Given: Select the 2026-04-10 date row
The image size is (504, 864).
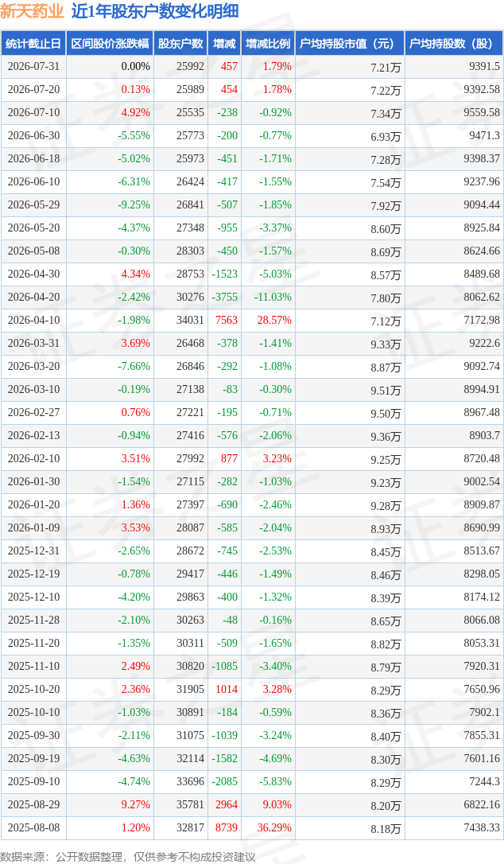Looking at the screenshot, I should coord(252,320).
